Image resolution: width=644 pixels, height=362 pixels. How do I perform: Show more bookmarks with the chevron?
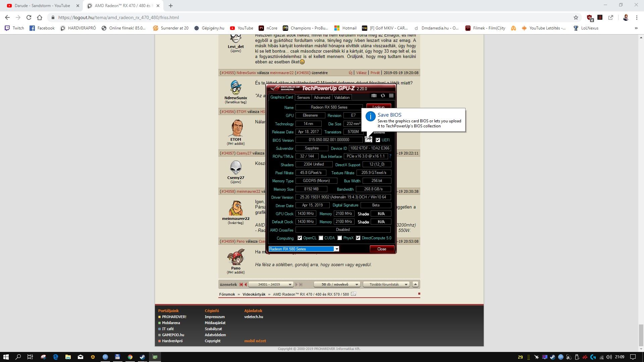tap(636, 28)
